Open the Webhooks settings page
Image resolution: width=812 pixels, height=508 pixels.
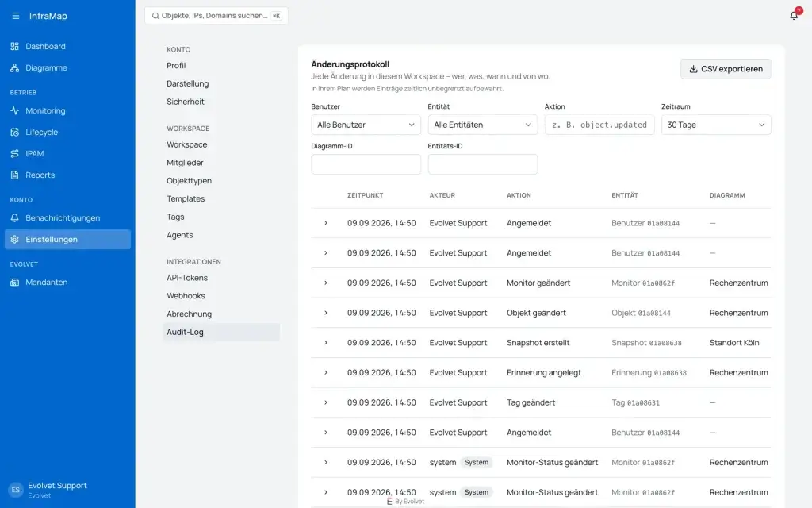pos(186,296)
